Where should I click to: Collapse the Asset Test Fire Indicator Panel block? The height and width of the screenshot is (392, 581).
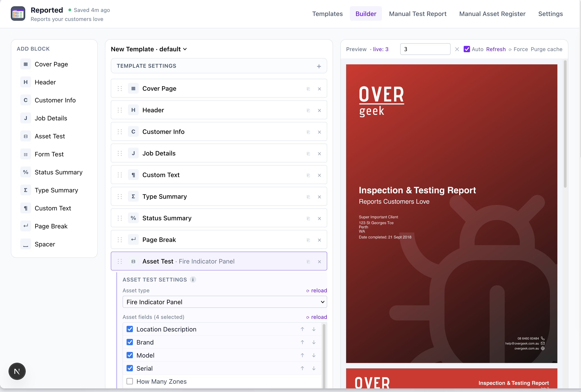pos(219,261)
